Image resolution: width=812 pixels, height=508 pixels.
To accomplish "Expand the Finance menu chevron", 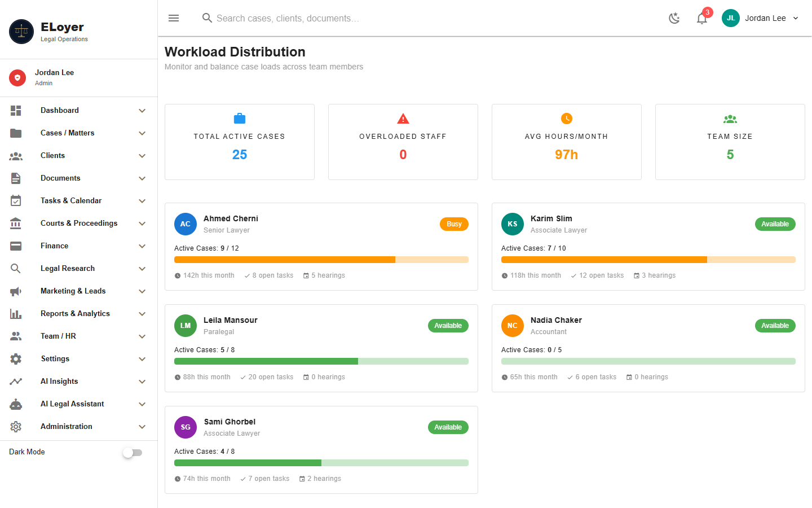I will [x=142, y=246].
